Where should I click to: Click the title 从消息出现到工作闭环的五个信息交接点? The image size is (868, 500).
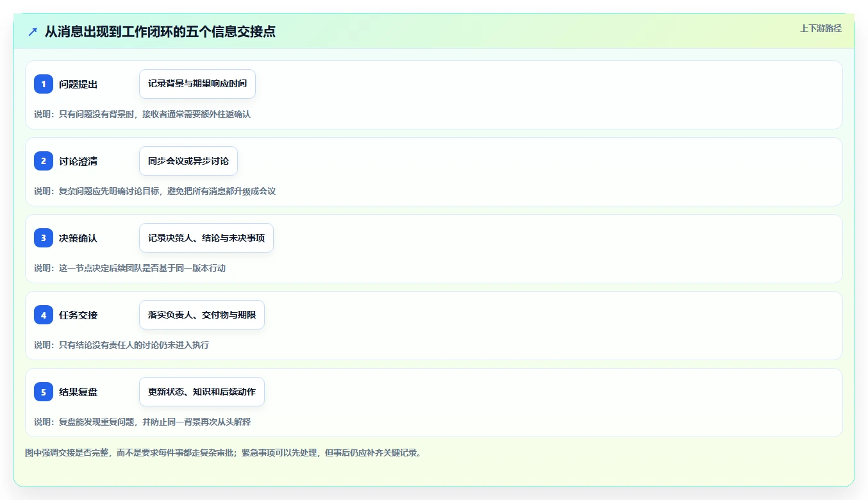160,31
